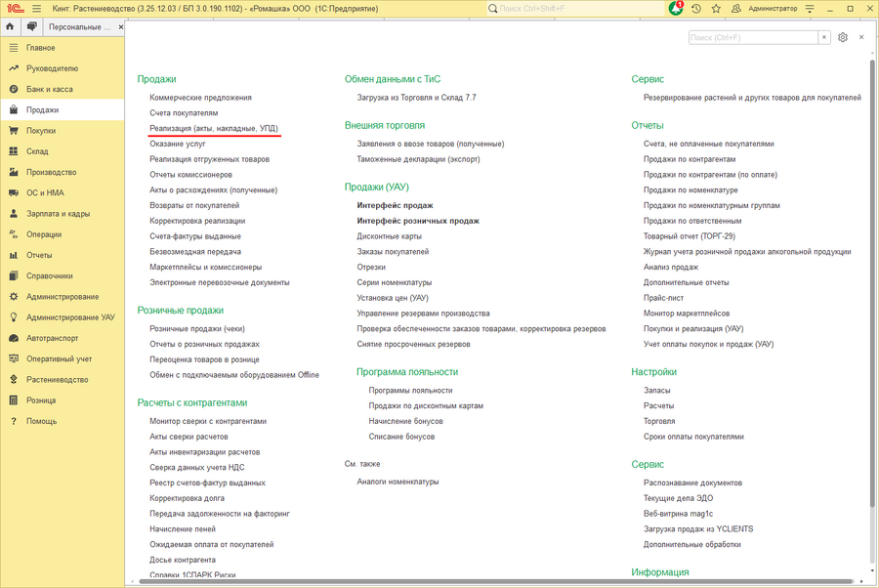Viewport: 879px width, 588px height.
Task: Open the Банк и касса section
Action: (62, 89)
